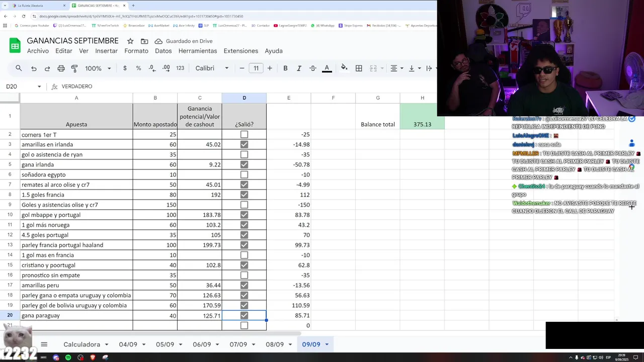Click the Print icon
644x362 pixels.
(x=61, y=68)
